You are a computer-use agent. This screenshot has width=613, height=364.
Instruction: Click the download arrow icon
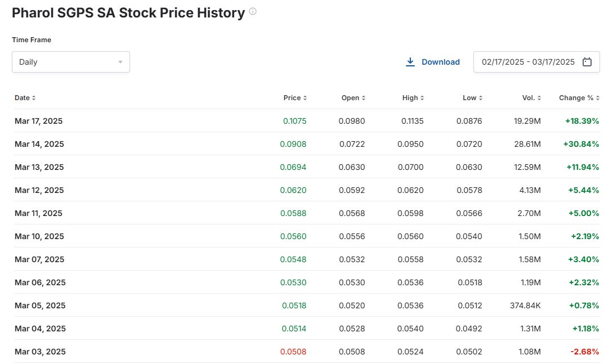410,62
